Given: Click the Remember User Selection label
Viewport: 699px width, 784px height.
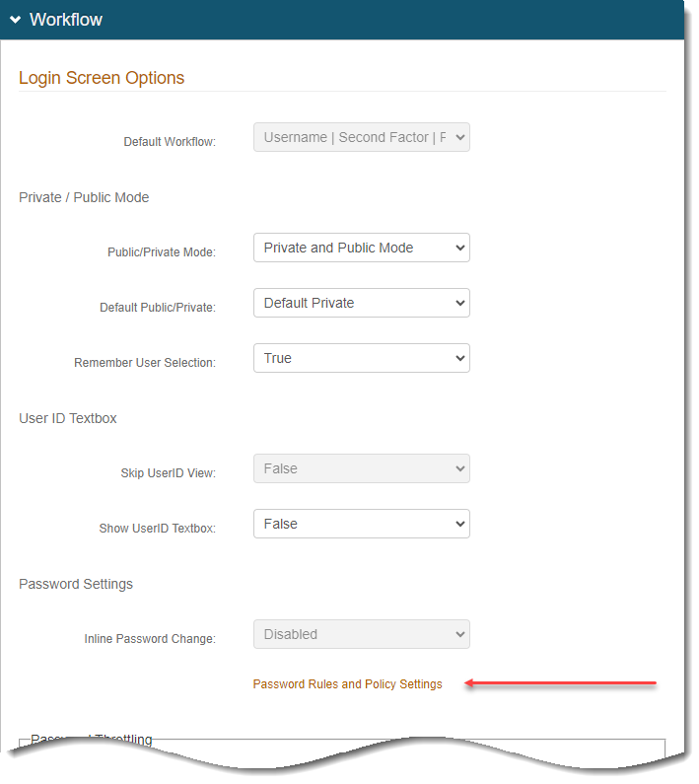Looking at the screenshot, I should (x=144, y=363).
